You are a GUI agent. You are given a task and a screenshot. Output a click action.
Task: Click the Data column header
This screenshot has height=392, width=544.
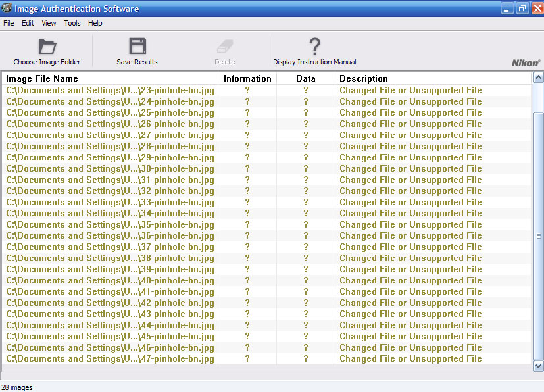coord(306,78)
